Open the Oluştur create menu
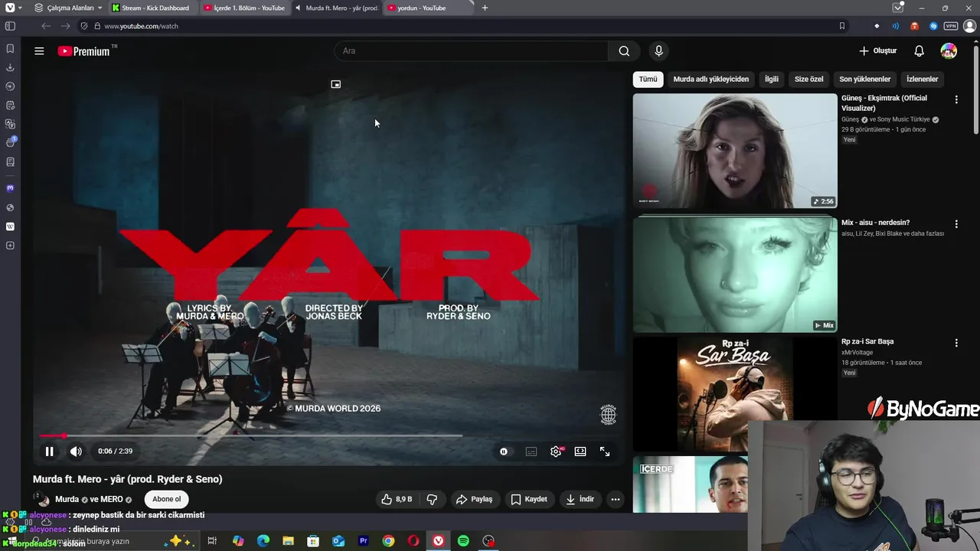The height and width of the screenshot is (551, 980). [877, 51]
